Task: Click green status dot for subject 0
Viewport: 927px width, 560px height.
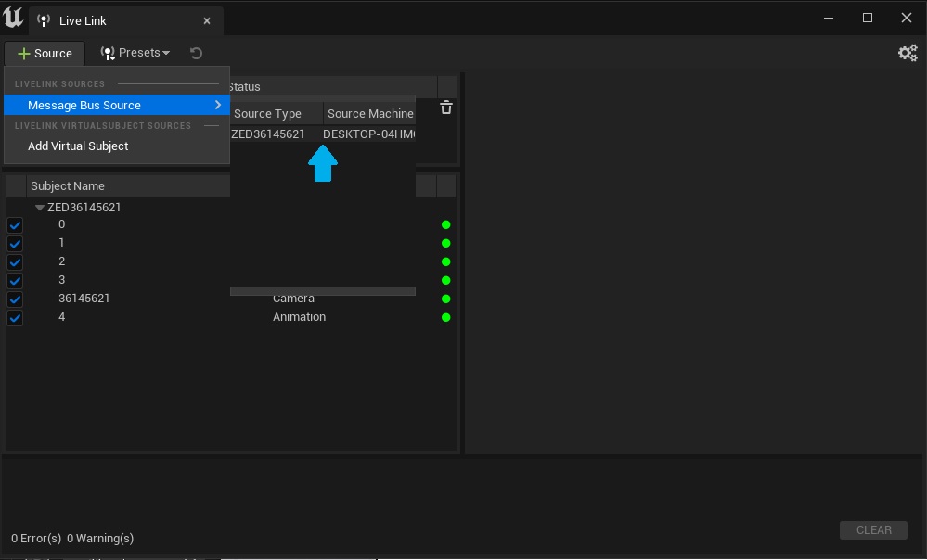Action: (445, 224)
